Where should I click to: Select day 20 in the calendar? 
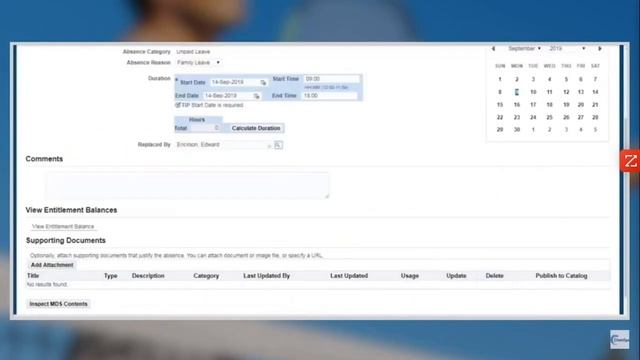tap(580, 105)
